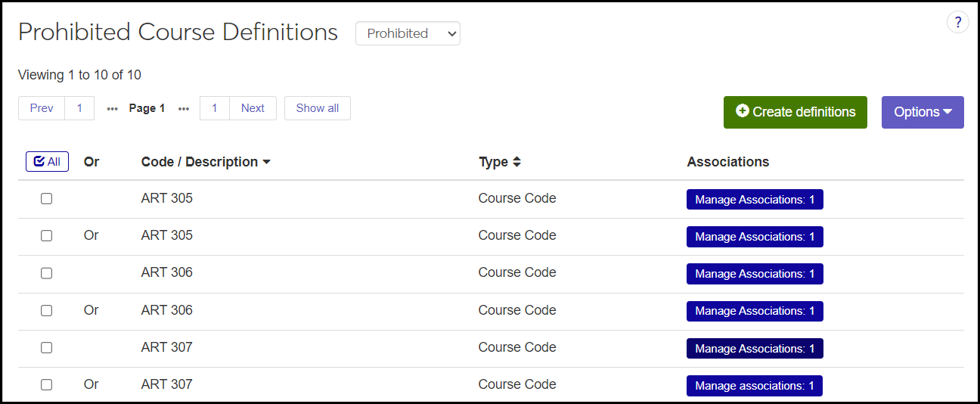
Task: Open Manage Associations for the first ART 305
Action: tap(754, 200)
